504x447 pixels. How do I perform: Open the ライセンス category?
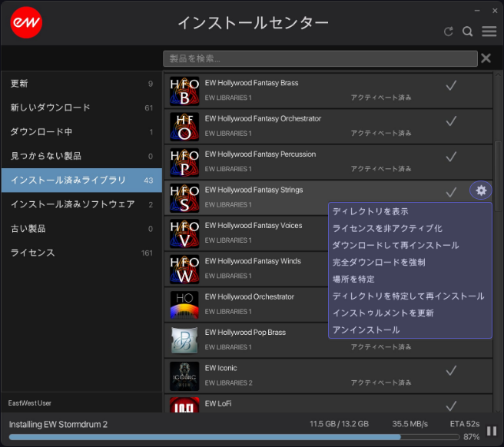81,253
